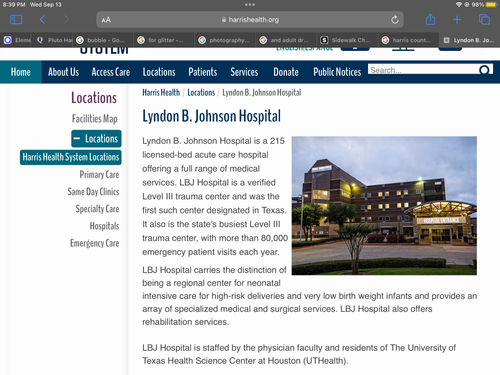This screenshot has height=375, width=500.
Task: Open the Services menu
Action: pyautogui.click(x=244, y=72)
